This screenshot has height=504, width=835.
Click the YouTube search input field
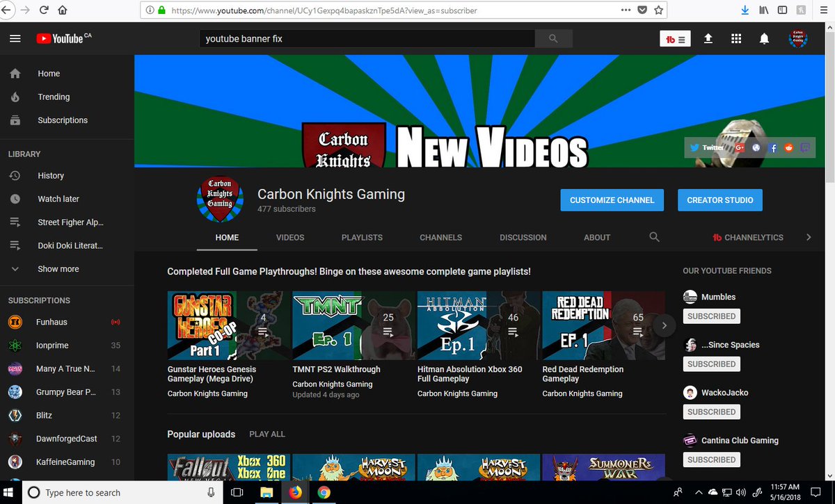pyautogui.click(x=366, y=39)
